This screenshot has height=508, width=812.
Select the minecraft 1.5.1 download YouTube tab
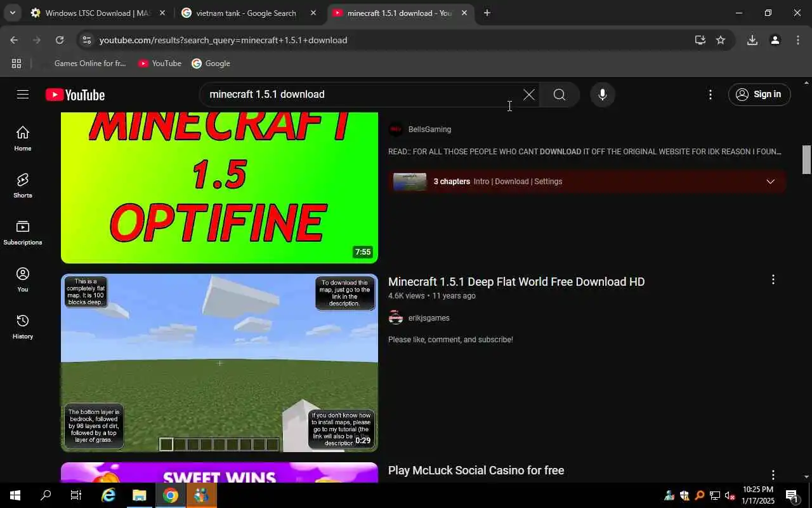[399, 13]
